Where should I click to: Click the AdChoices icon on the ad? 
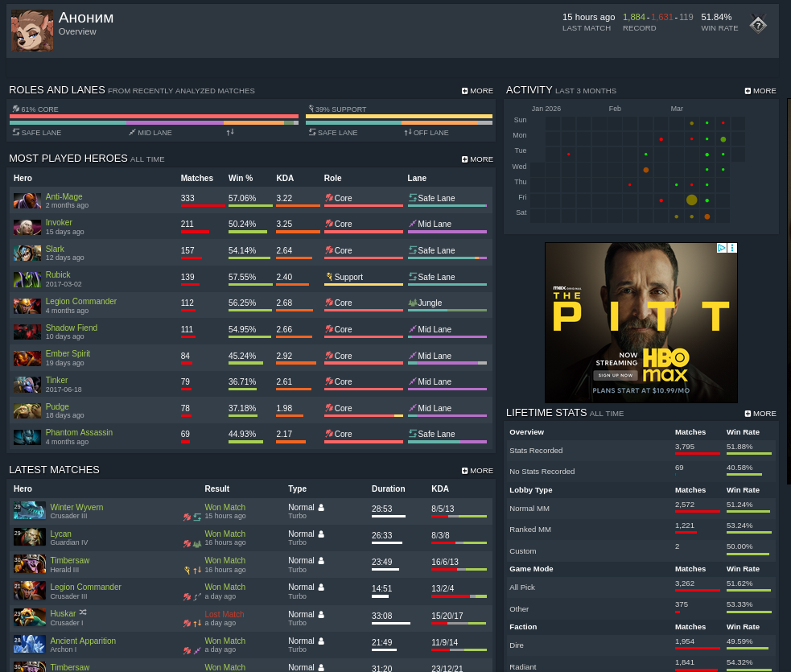click(x=722, y=248)
